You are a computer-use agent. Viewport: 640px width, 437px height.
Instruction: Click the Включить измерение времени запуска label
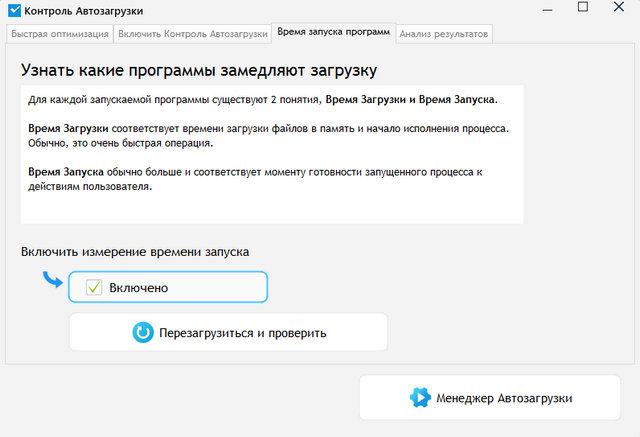(135, 252)
